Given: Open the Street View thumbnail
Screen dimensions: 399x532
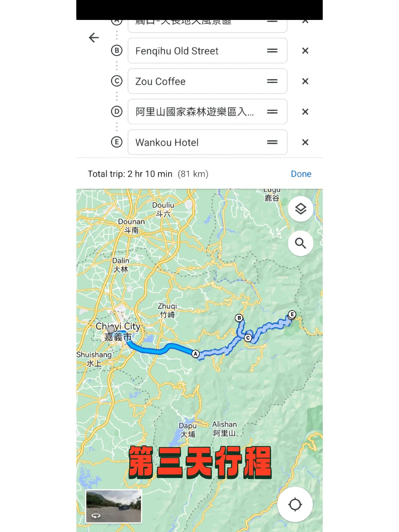Looking at the screenshot, I should [x=113, y=506].
